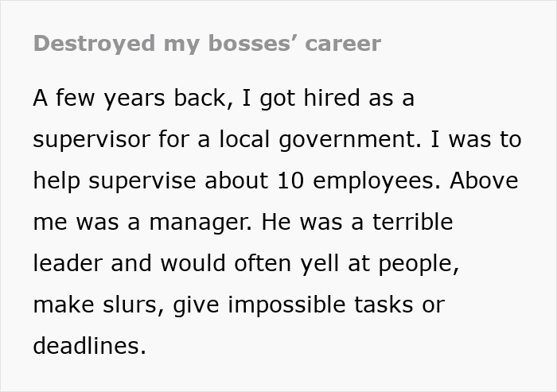The image size is (557, 392).
Task: Select the word "slurs" in the paragraph
Action: tap(129, 305)
